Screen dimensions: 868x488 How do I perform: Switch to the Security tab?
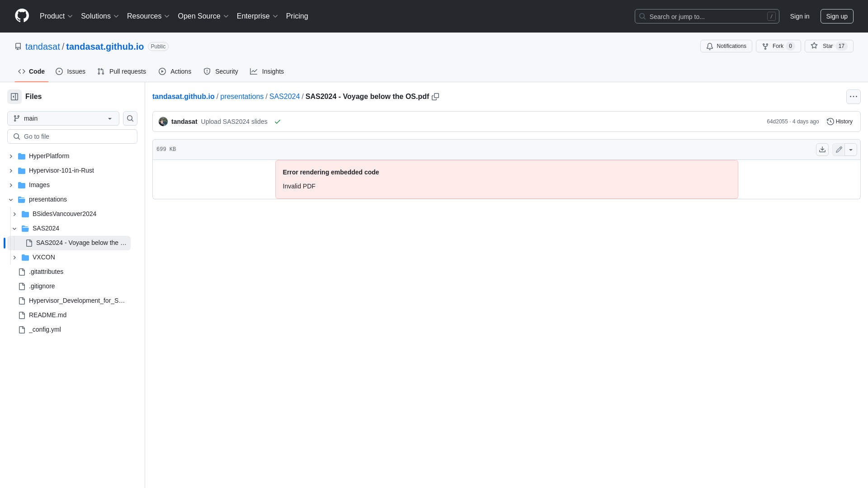tap(221, 71)
